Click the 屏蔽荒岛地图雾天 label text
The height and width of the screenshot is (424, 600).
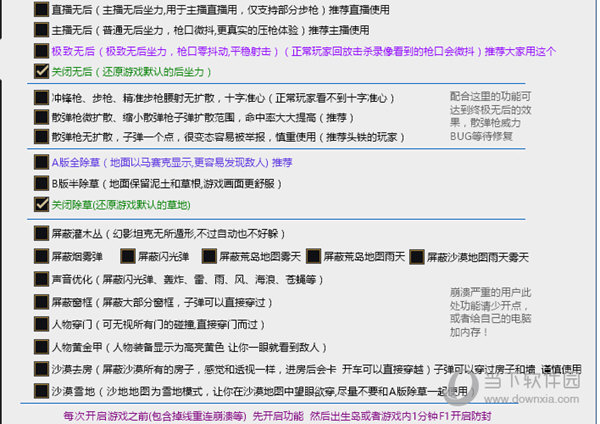tap(260, 256)
